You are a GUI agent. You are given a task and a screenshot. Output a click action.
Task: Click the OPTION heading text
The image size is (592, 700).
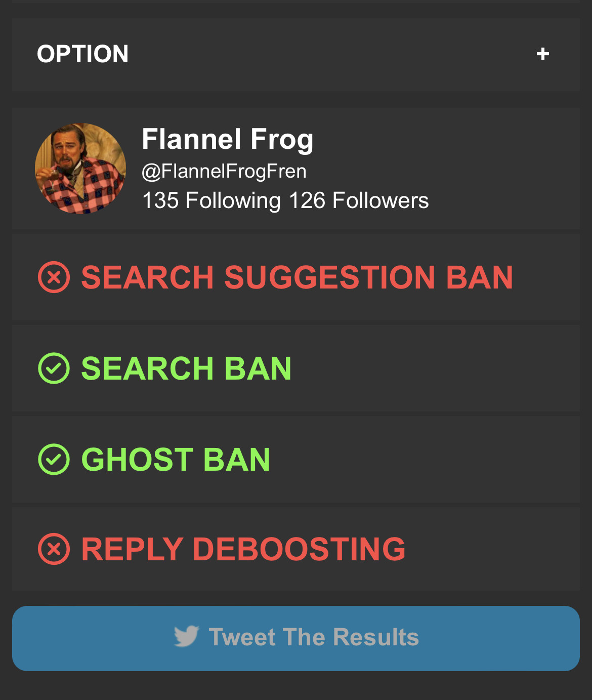click(x=82, y=54)
